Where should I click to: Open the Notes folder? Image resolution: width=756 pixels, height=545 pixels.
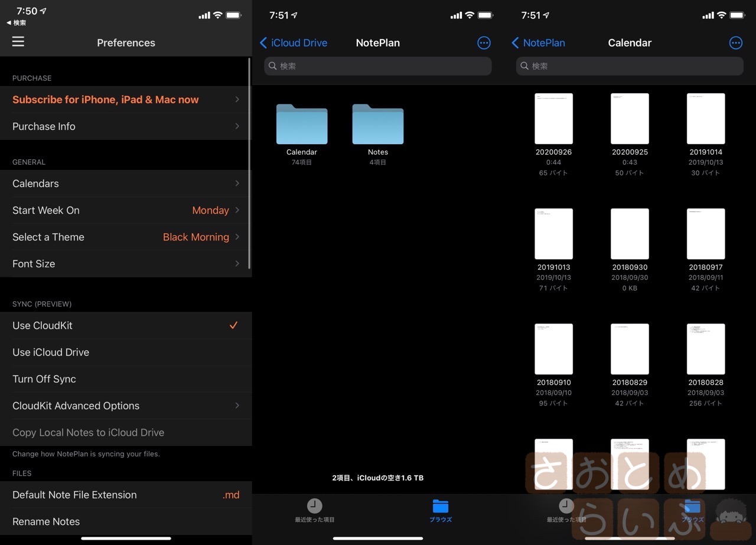pos(378,125)
